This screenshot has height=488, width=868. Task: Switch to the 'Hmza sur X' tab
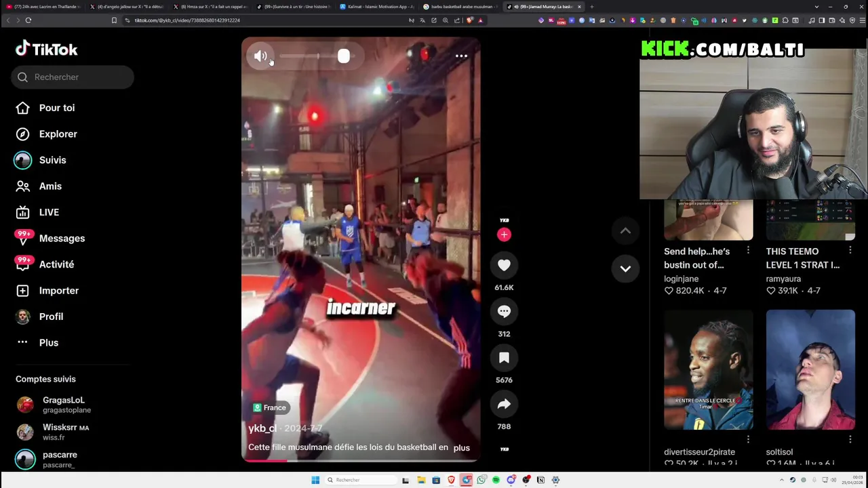click(210, 7)
